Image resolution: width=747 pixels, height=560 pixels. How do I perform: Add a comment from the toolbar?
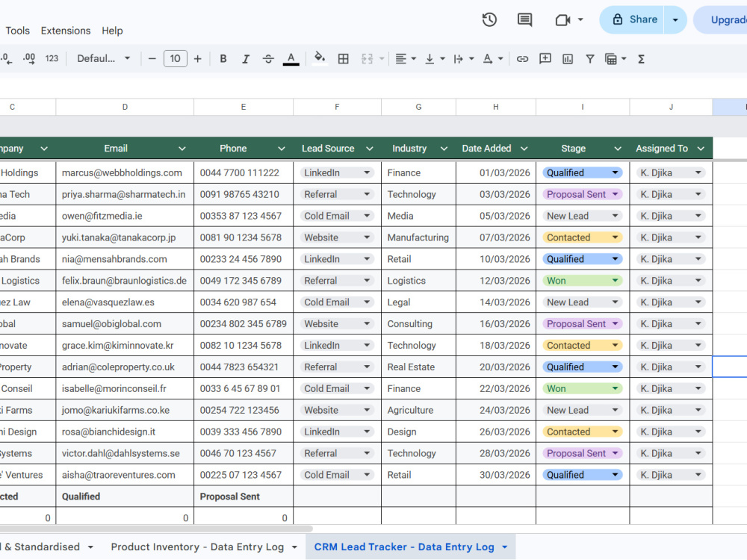click(545, 59)
